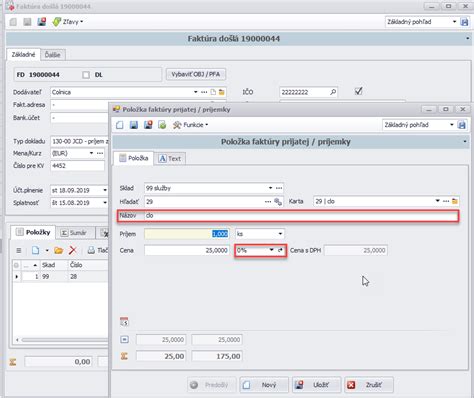Open the Text tab

(x=170, y=159)
